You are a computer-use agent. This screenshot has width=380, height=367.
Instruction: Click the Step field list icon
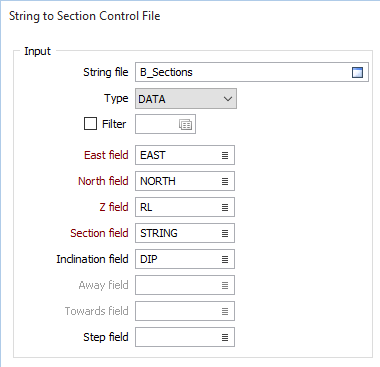pos(225,337)
